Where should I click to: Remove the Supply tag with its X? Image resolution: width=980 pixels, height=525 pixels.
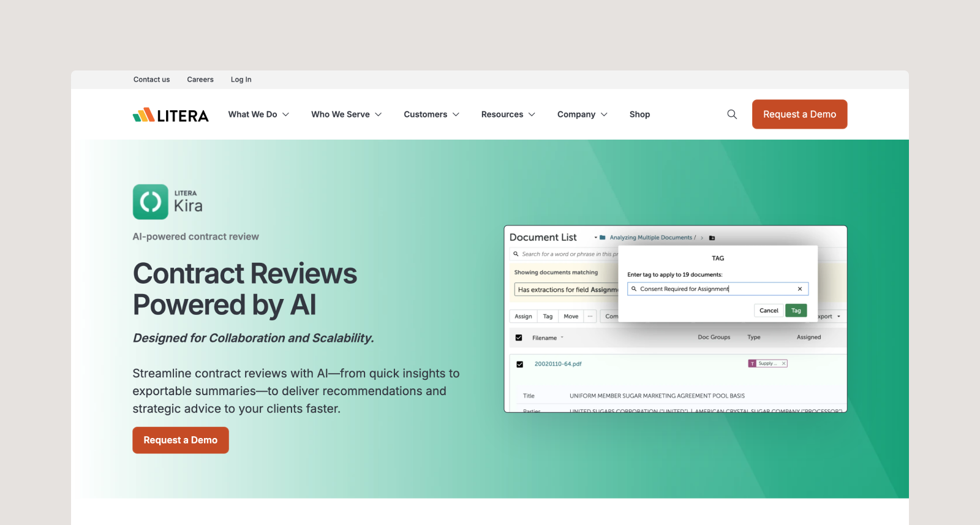pyautogui.click(x=783, y=363)
